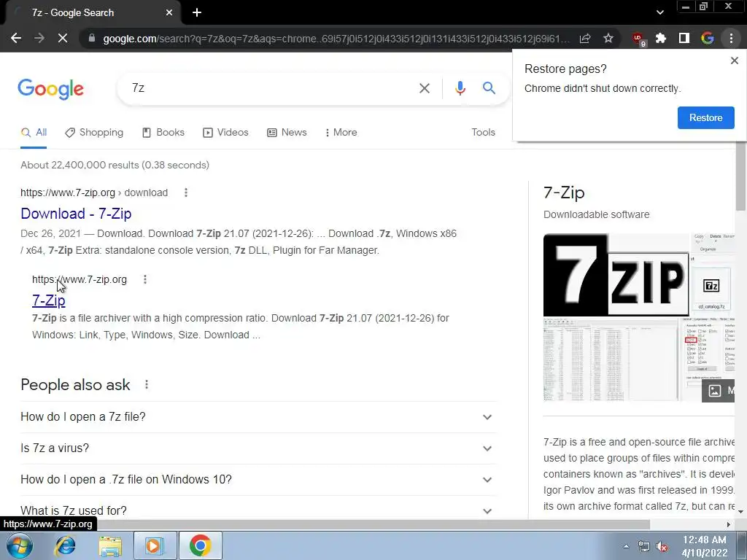This screenshot has height=560, width=747.
Task: Go back to the previous page
Action: pyautogui.click(x=16, y=38)
